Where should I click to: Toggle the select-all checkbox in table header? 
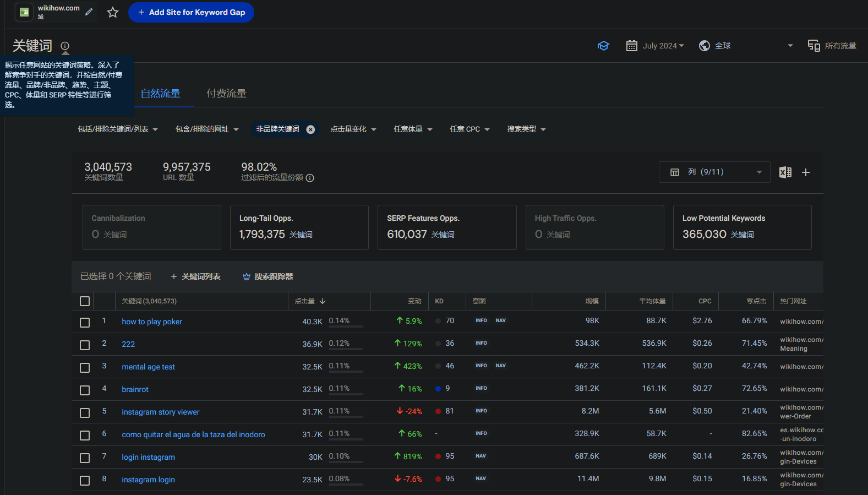click(85, 301)
